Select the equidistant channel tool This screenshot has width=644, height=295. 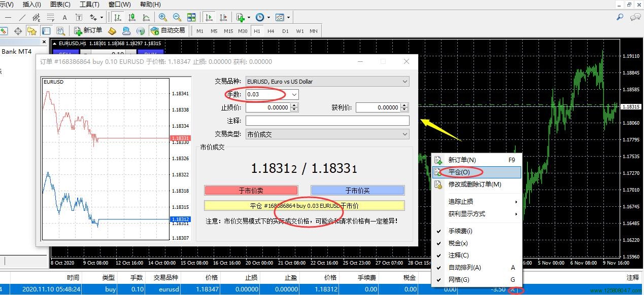36,17
